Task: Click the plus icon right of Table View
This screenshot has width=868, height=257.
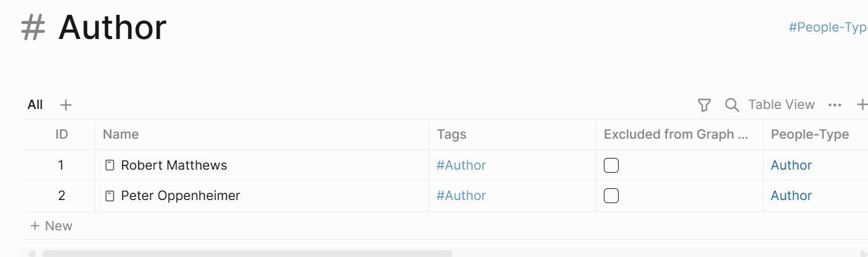Action: [862, 105]
